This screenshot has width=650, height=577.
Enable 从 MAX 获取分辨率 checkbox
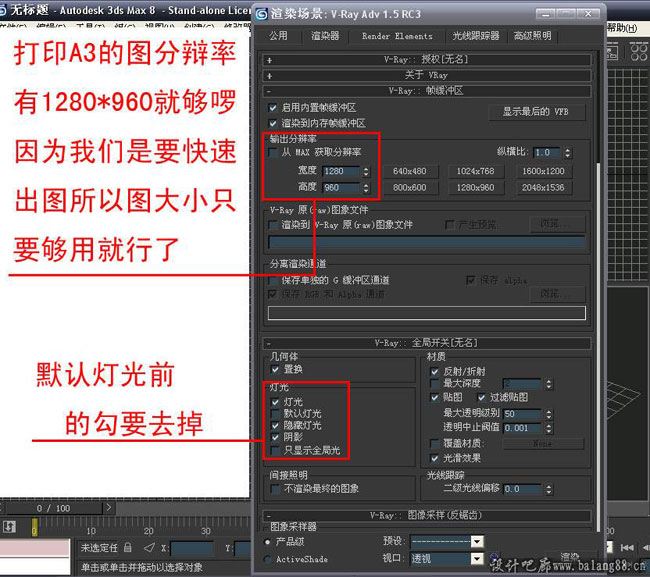(x=273, y=152)
